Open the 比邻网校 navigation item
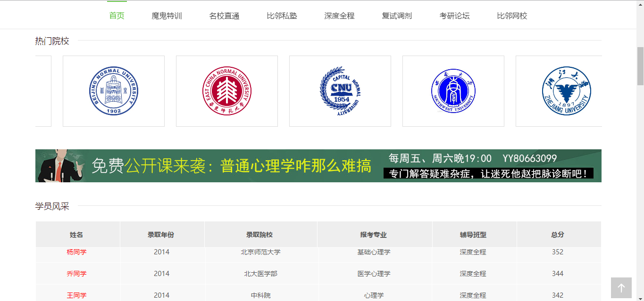Screen dimensions: 644x301 [512, 16]
